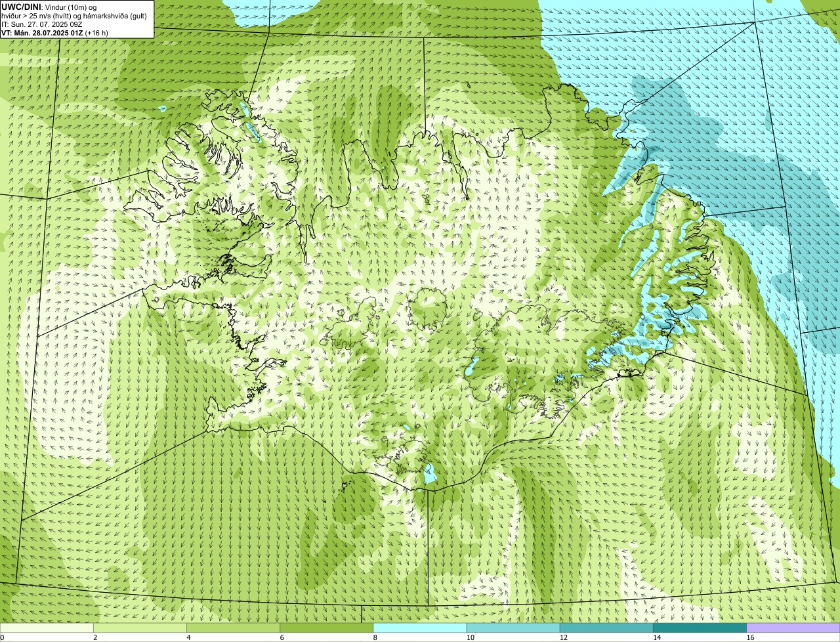
Task: Click the scale value "6"
Action: coord(282,637)
